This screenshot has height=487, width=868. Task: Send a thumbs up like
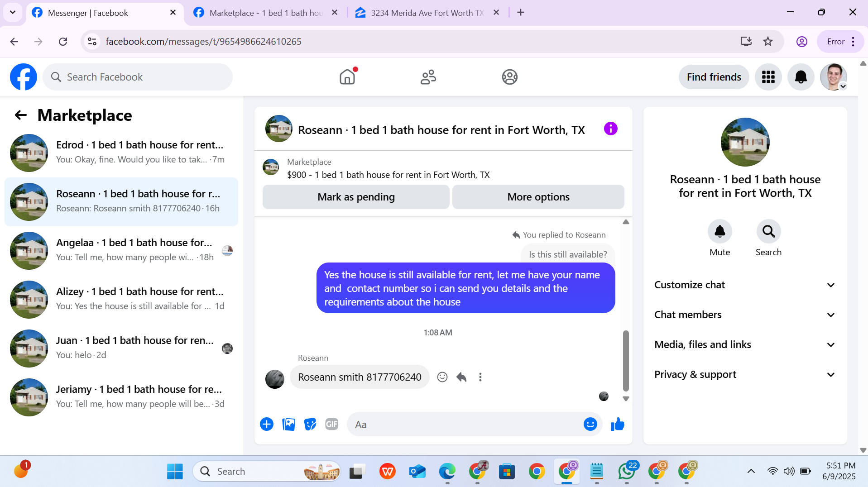(617, 425)
